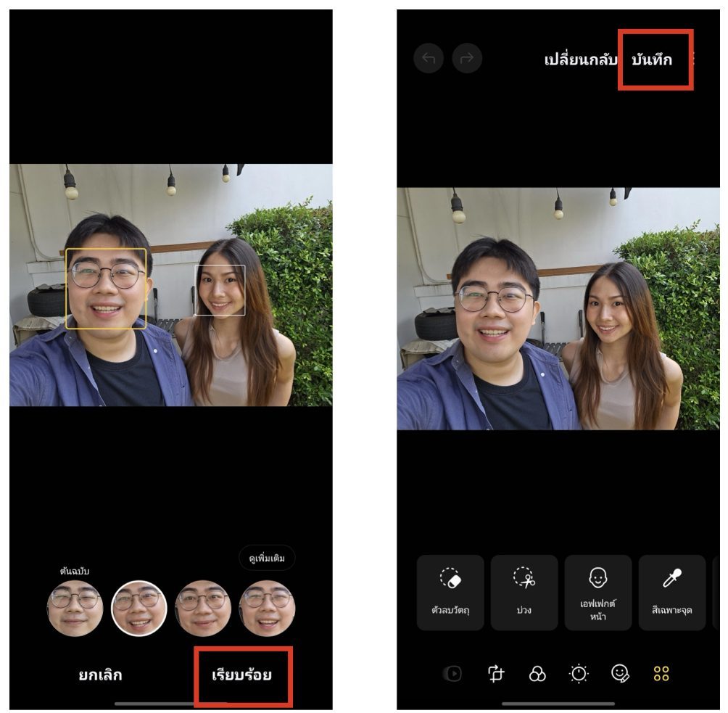Open the three-dot more options menu
Image resolution: width=728 pixels, height=713 pixels.
694,59
